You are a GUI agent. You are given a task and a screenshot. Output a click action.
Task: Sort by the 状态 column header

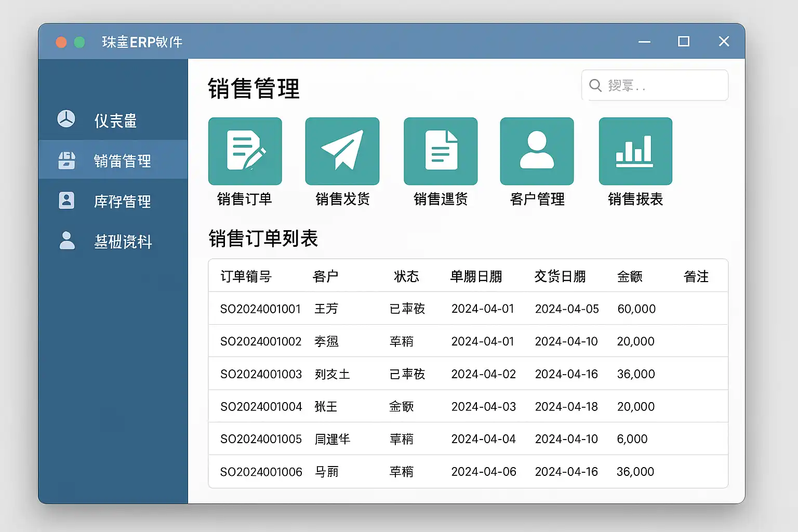click(406, 276)
